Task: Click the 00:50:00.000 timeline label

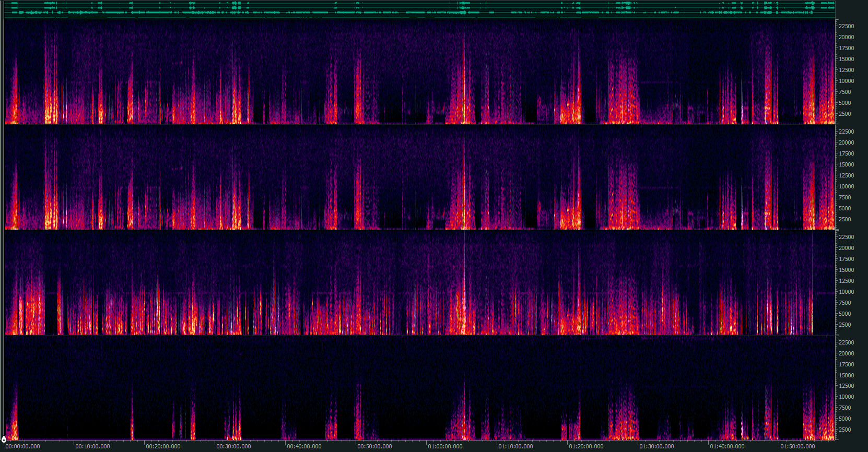Action: 374,446
